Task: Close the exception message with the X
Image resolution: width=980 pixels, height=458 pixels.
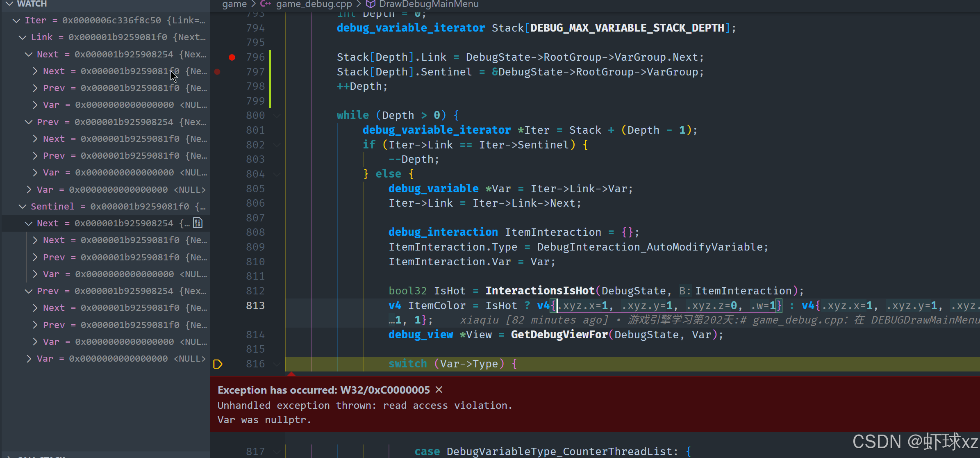Action: point(439,390)
